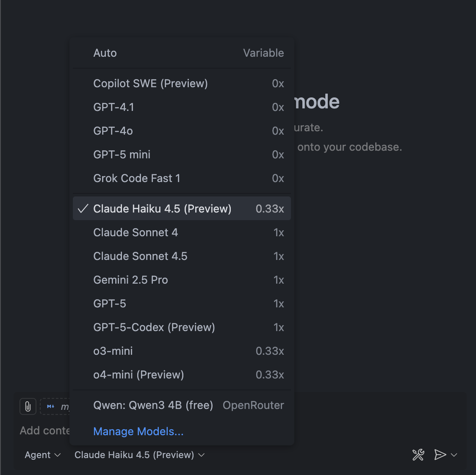This screenshot has height=475, width=476.
Task: Choose Copilot SWE (Preview) model
Action: [182, 83]
